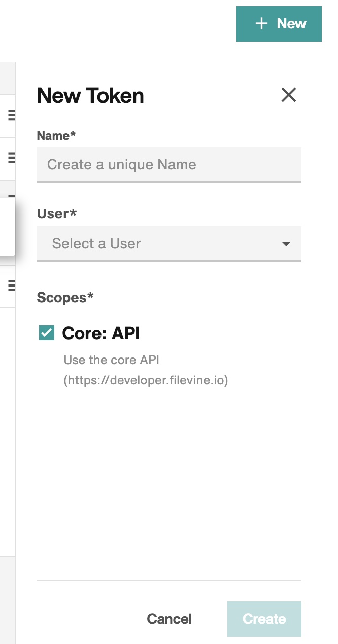Open the topmost row's hamburger menu icon

12,116
